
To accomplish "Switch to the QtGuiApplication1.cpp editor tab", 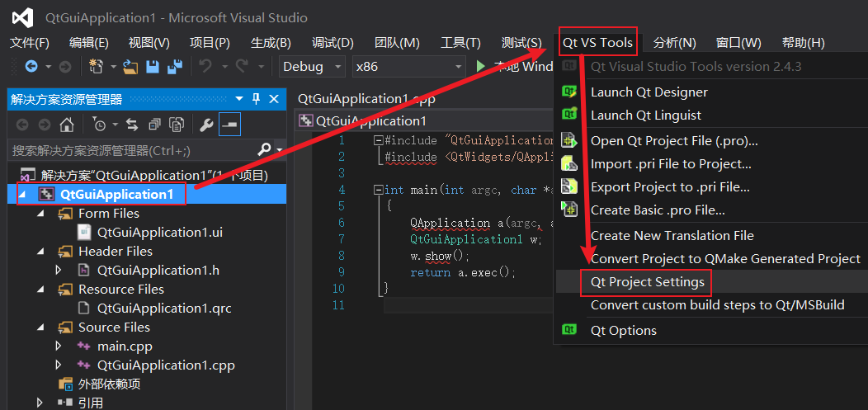I will (366, 99).
